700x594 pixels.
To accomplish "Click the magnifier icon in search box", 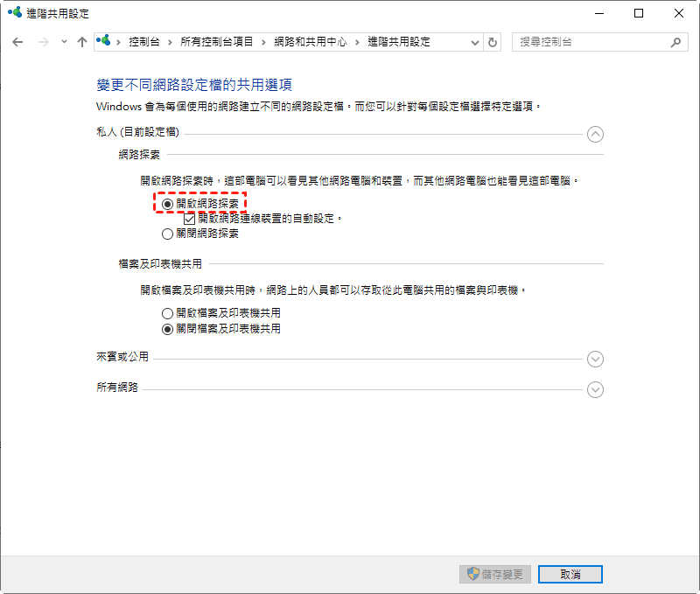I will [675, 42].
